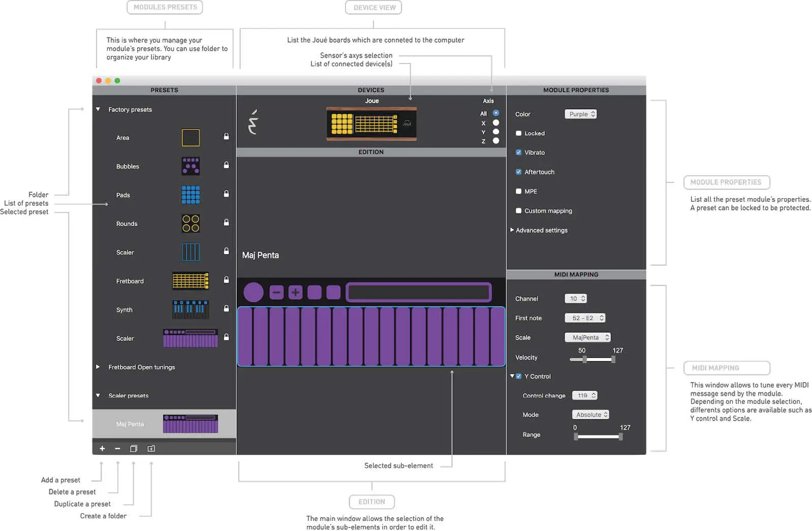Enable the MPE checkbox
The height and width of the screenshot is (531, 812).
518,191
